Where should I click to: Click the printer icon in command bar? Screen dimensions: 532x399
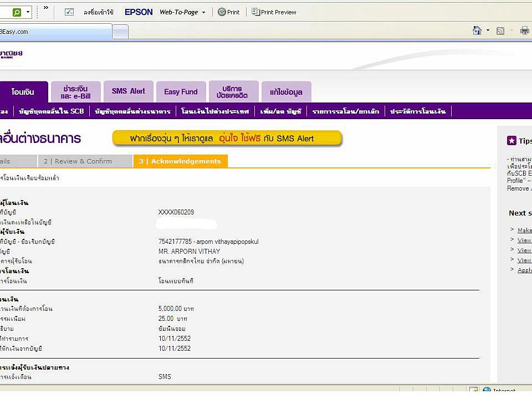524,31
